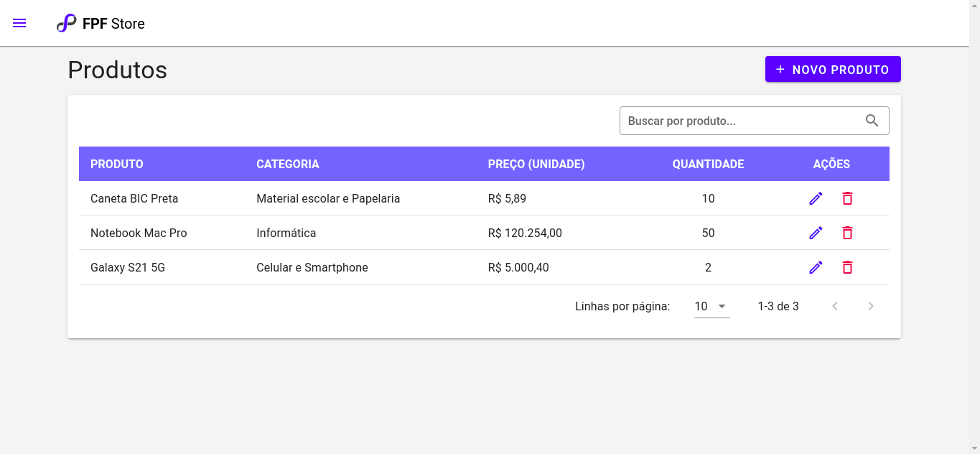Edit the Caneta BIC Preta product
Viewport: 980px width, 454px height.
point(816,198)
